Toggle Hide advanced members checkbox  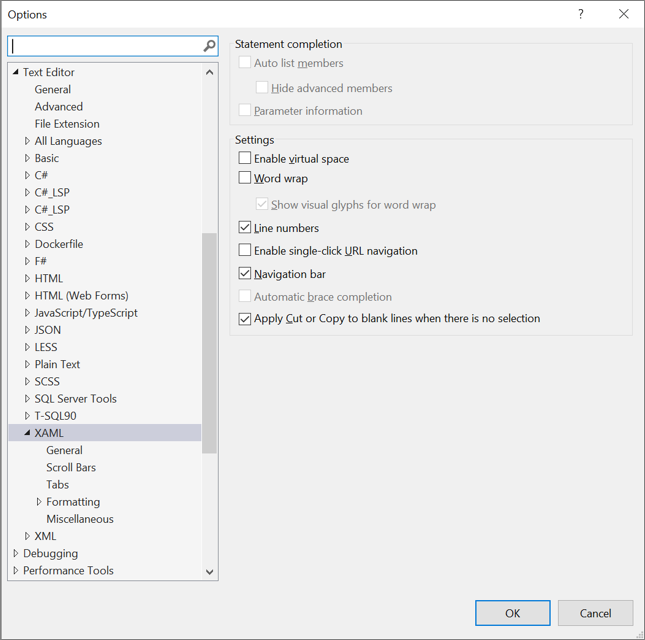pyautogui.click(x=262, y=88)
